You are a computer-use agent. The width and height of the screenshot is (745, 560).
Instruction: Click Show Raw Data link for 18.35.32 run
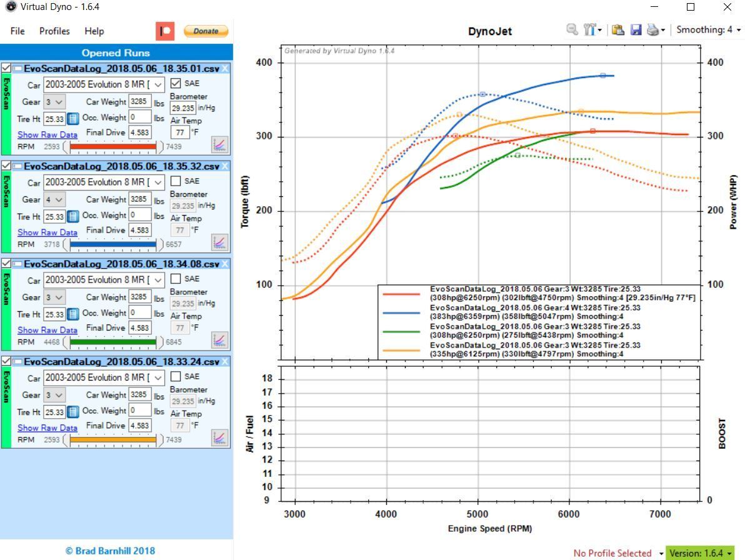click(47, 232)
